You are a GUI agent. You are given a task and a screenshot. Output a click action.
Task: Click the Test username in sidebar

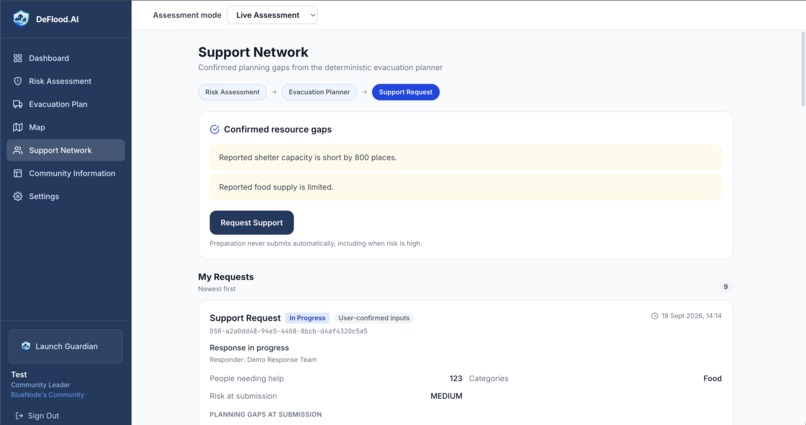19,375
